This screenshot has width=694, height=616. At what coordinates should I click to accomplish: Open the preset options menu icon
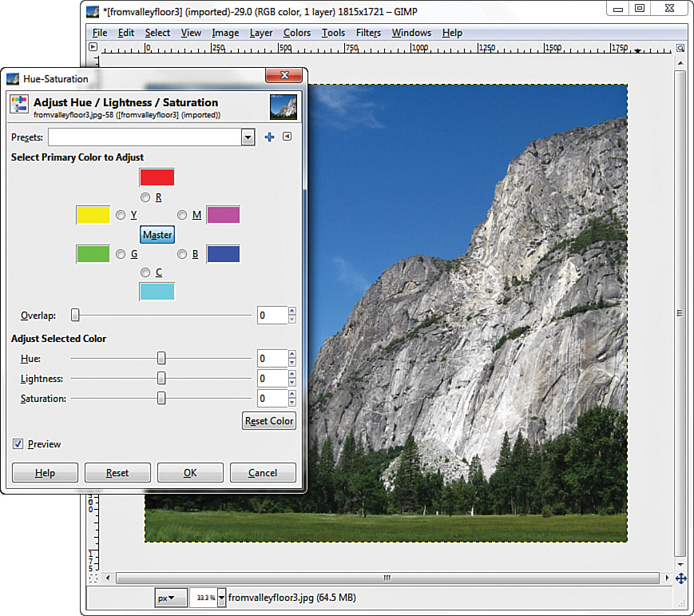click(286, 137)
